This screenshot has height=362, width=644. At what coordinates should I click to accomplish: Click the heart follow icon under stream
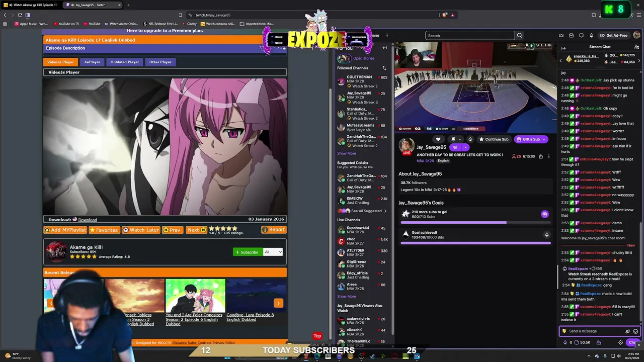[438, 139]
